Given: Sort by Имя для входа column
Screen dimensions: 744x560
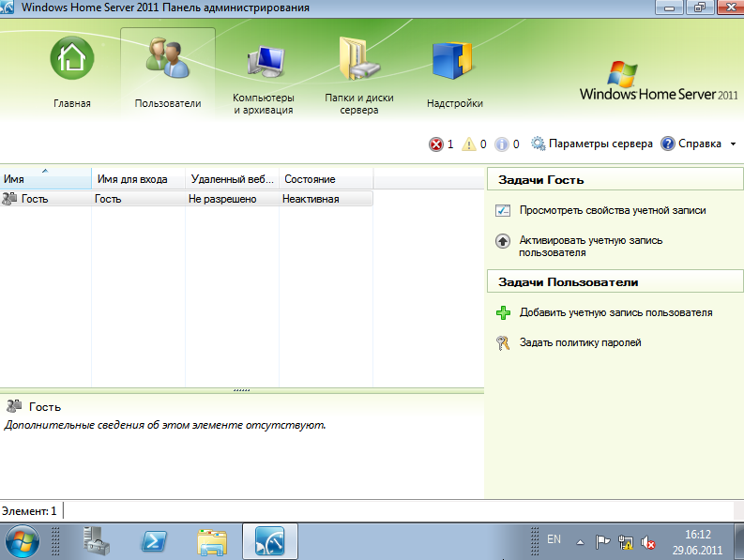Looking at the screenshot, I should point(138,178).
